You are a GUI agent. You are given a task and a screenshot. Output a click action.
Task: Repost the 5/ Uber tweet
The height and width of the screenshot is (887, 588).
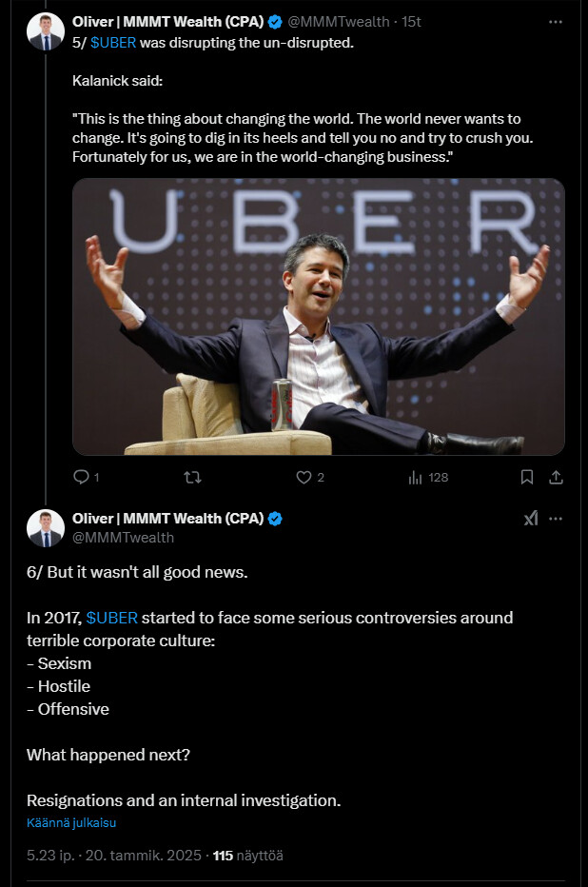tap(192, 477)
